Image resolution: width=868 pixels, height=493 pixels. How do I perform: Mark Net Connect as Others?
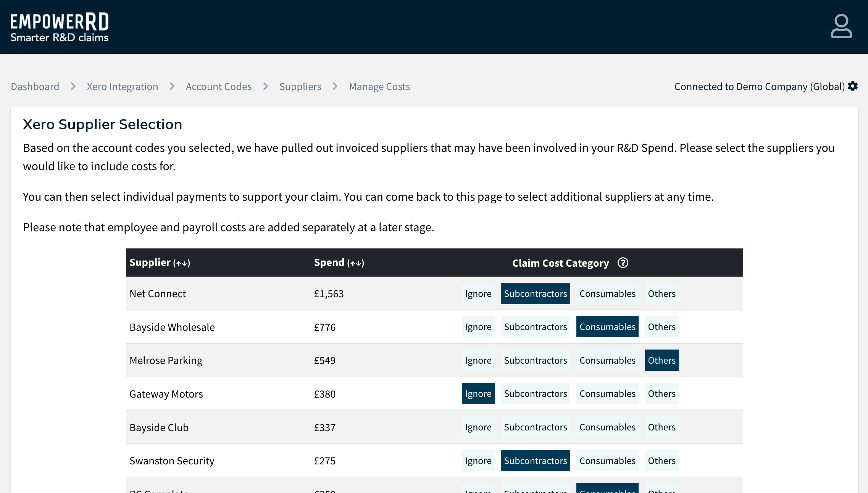[661, 293]
